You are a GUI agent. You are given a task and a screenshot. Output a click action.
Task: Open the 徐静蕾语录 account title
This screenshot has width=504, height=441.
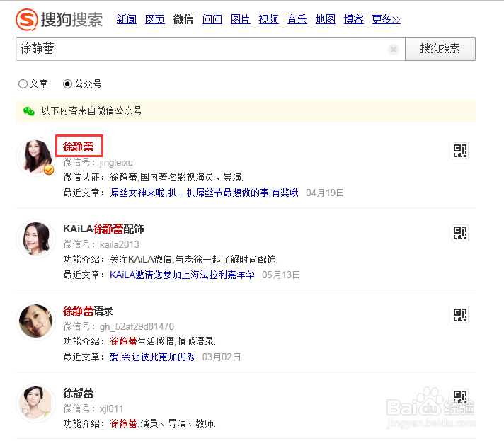tap(88, 311)
